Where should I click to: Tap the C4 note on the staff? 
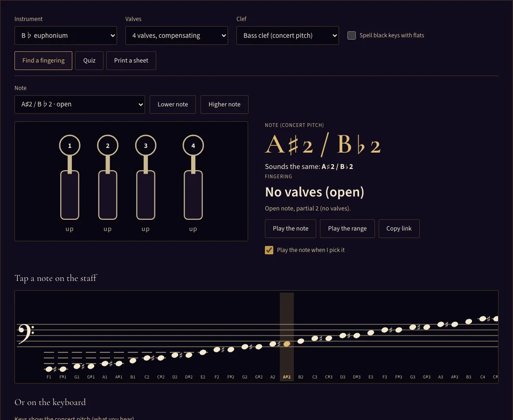tap(483, 319)
